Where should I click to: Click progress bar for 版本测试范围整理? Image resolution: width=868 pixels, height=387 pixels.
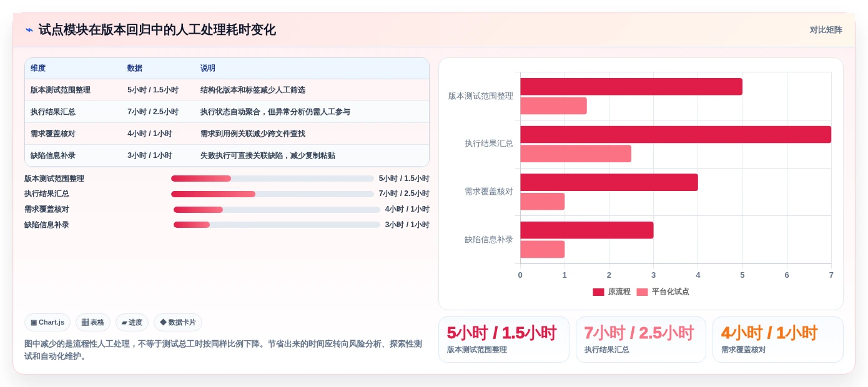272,179
